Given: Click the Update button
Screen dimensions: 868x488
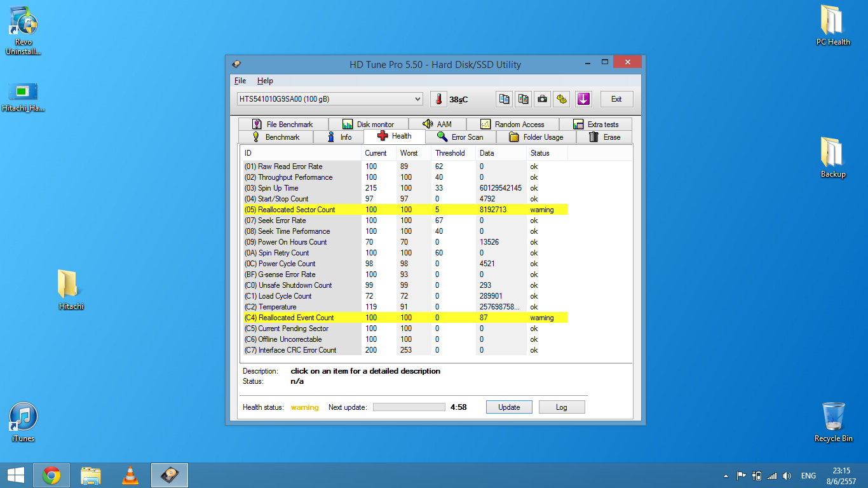Looking at the screenshot, I should [509, 407].
